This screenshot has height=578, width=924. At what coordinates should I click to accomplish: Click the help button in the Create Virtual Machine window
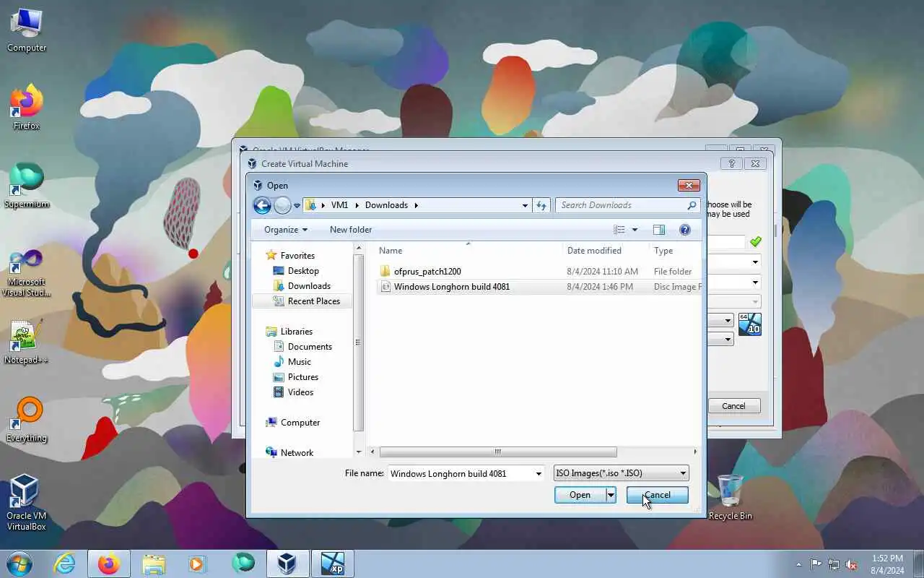(731, 164)
